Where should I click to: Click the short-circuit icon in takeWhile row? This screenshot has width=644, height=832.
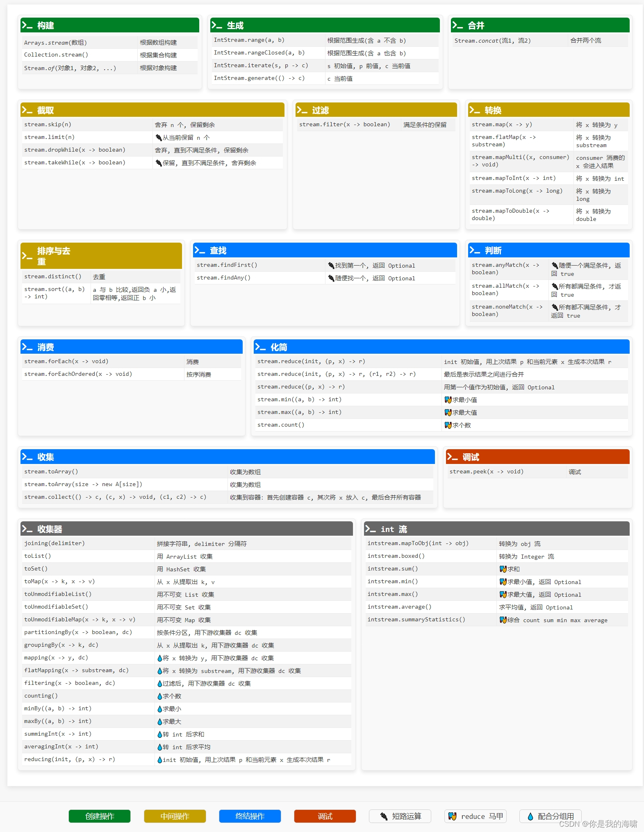(159, 163)
